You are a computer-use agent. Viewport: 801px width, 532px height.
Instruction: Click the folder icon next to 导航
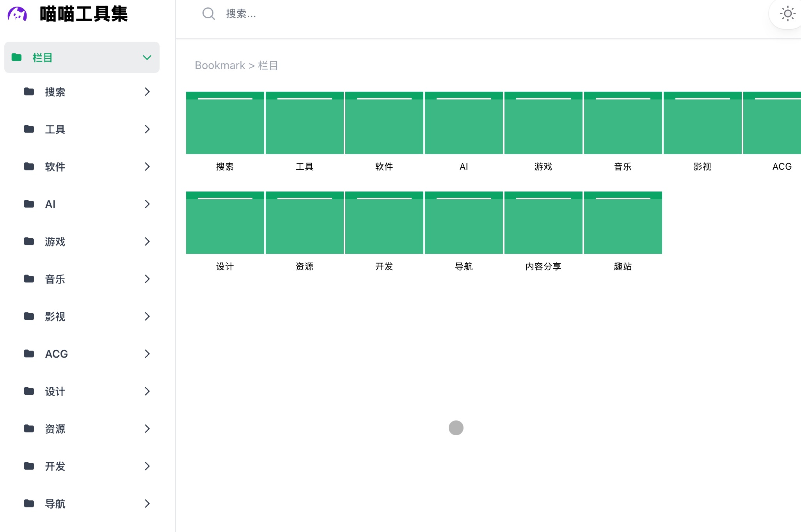(x=29, y=504)
